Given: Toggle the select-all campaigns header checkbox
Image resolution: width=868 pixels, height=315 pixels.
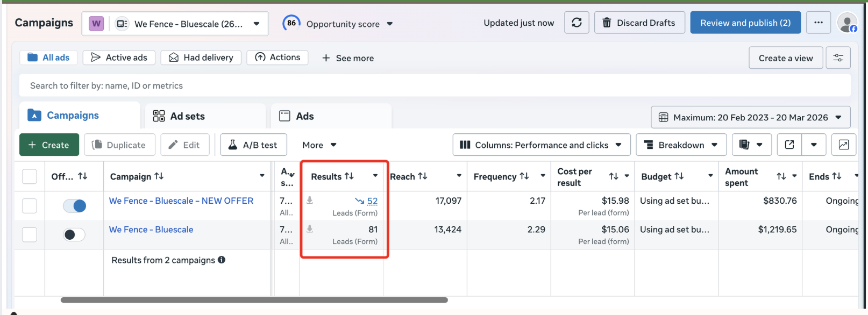Looking at the screenshot, I should (30, 176).
